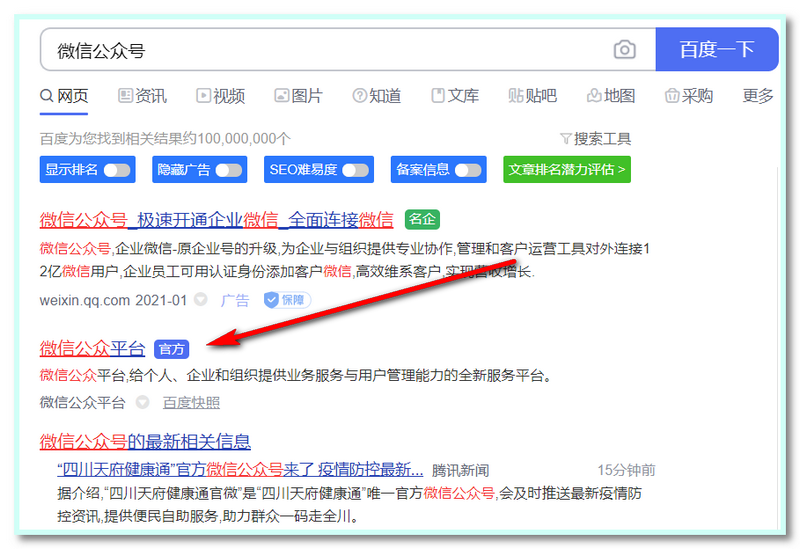
Task: Open the 四川天府健康通 news article link
Action: point(240,469)
